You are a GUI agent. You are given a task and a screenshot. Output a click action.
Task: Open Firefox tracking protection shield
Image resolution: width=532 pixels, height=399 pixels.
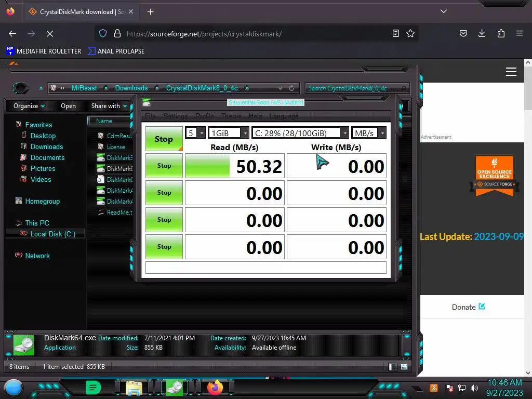(x=103, y=33)
